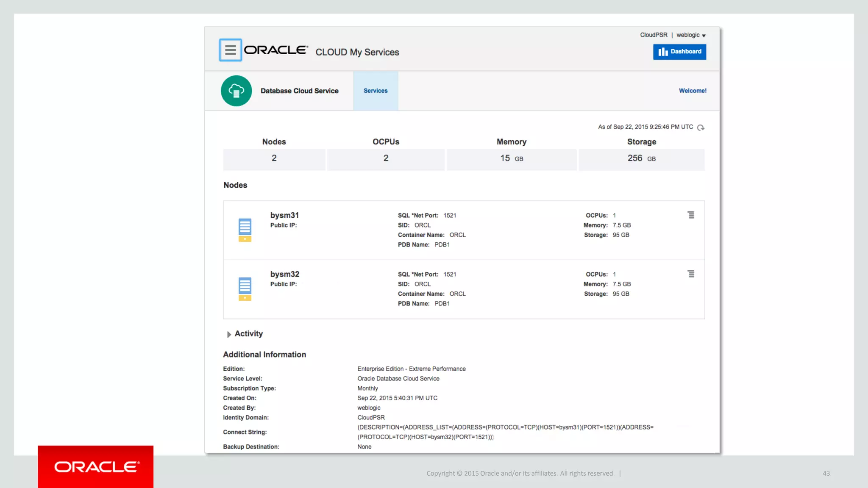Select the bysm31 node name
This screenshot has height=488, width=868.
[x=284, y=215]
